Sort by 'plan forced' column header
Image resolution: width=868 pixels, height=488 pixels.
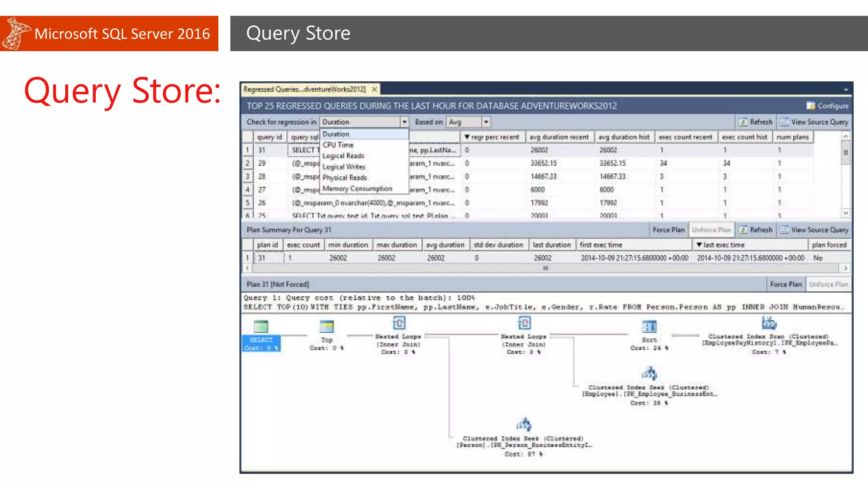[x=829, y=245]
